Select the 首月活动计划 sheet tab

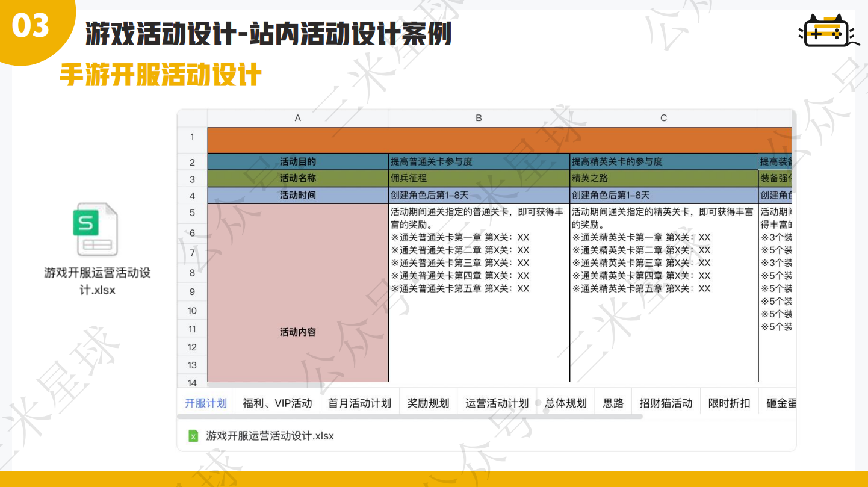359,403
